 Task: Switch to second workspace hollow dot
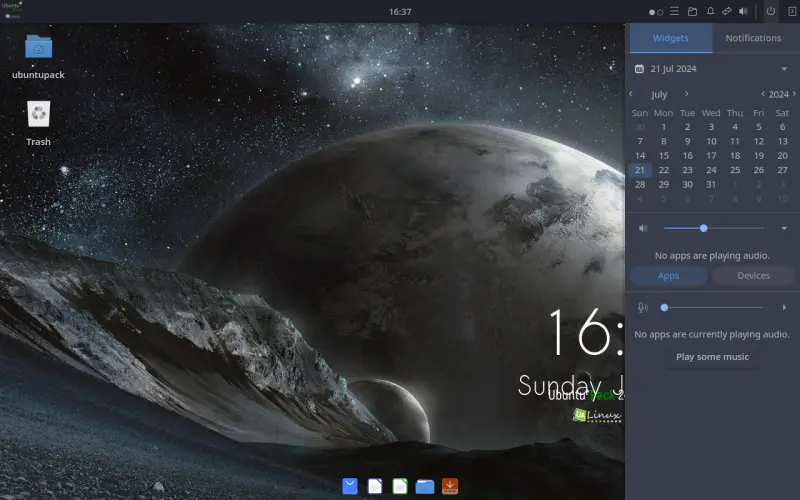(x=660, y=12)
